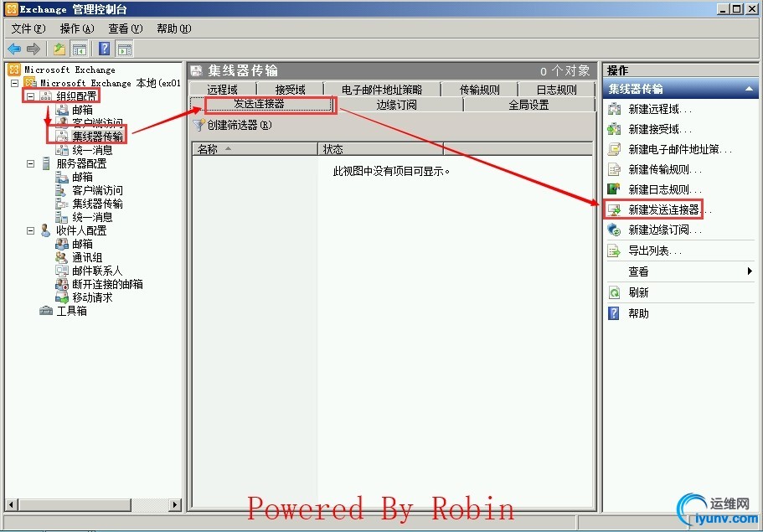
Task: Click the 移动请求 icon
Action: [62, 297]
